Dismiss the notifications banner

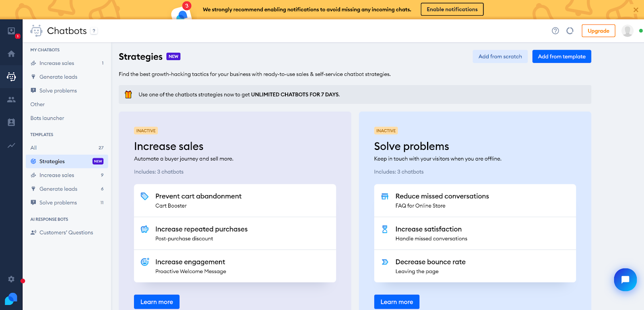(636, 10)
